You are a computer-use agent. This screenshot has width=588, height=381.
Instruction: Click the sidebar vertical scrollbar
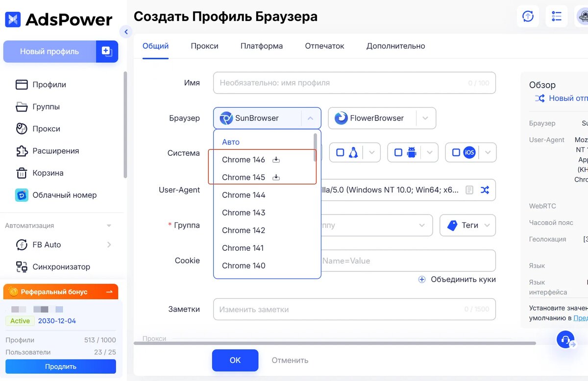pos(125,125)
